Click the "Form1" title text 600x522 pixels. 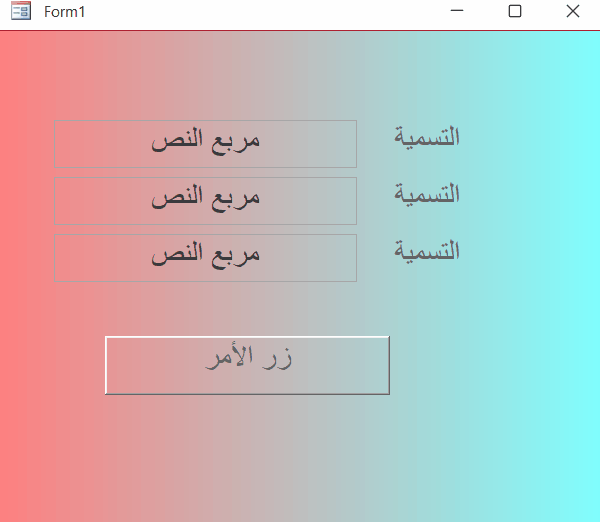click(x=65, y=12)
